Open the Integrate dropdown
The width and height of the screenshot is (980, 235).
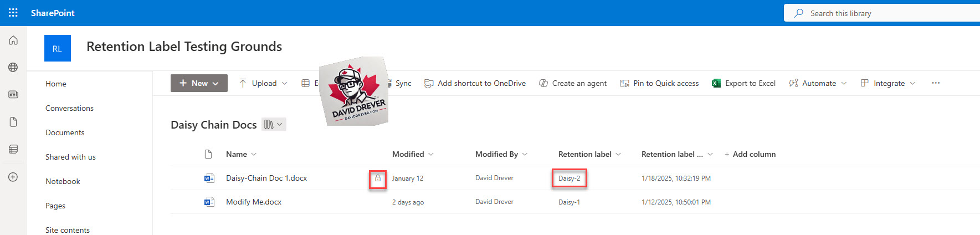(887, 83)
